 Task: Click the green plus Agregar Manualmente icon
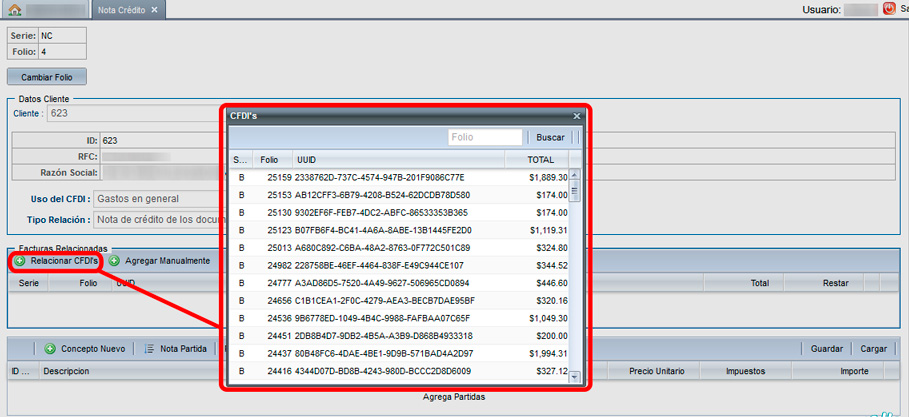[x=114, y=261]
